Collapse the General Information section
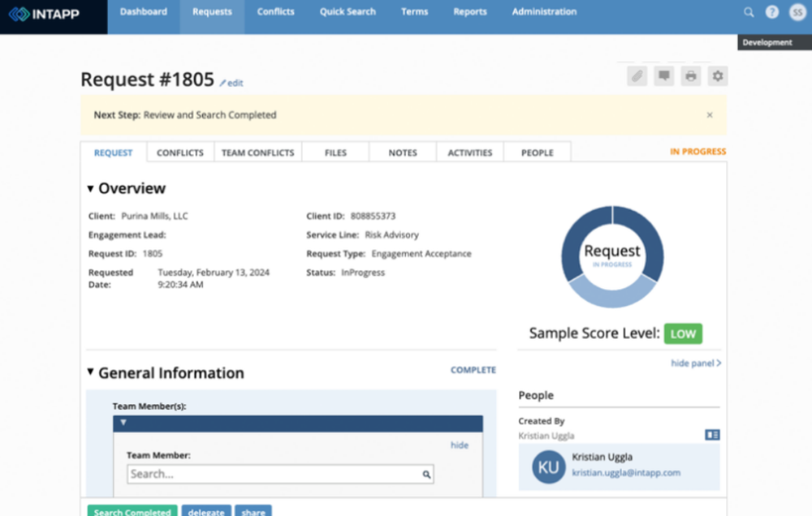Image resolution: width=812 pixels, height=516 pixels. pos(91,372)
